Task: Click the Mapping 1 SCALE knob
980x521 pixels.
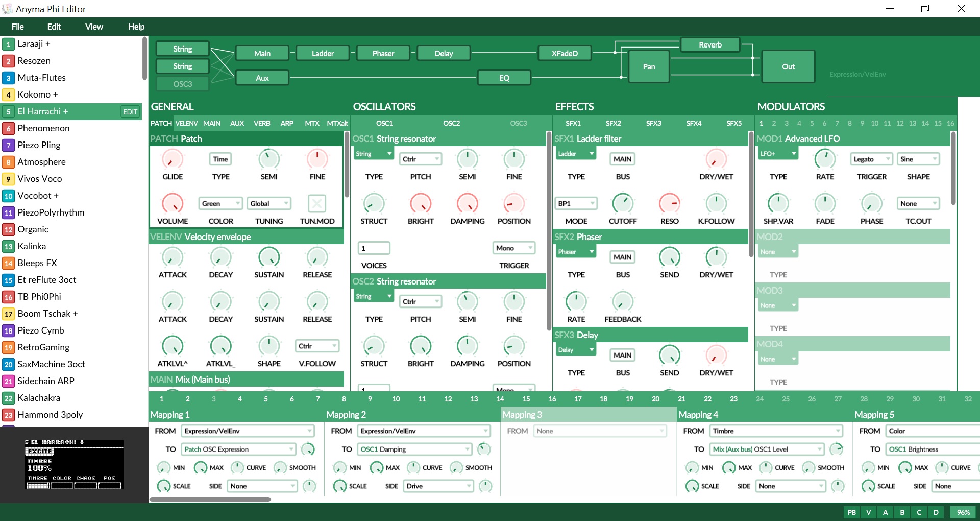Action: coord(164,486)
